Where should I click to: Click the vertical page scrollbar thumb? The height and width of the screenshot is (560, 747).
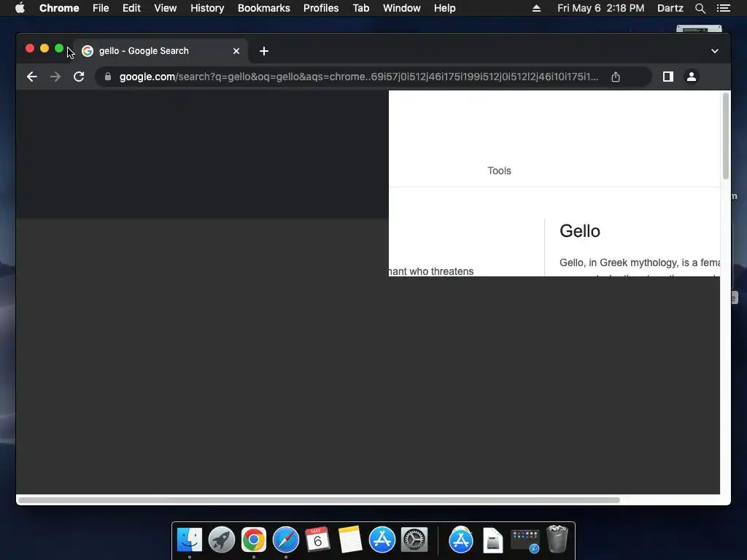pos(726,136)
